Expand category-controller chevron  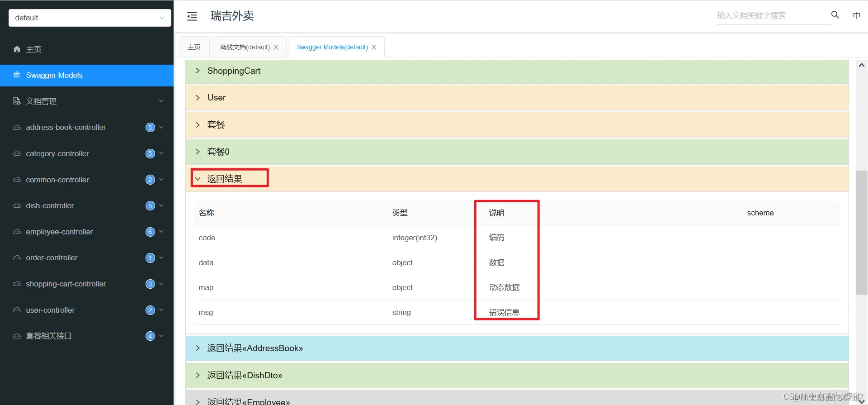pyautogui.click(x=161, y=153)
